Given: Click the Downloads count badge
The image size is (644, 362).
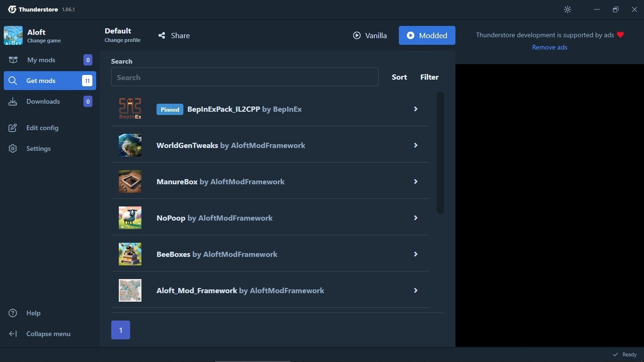Looking at the screenshot, I should (x=88, y=101).
